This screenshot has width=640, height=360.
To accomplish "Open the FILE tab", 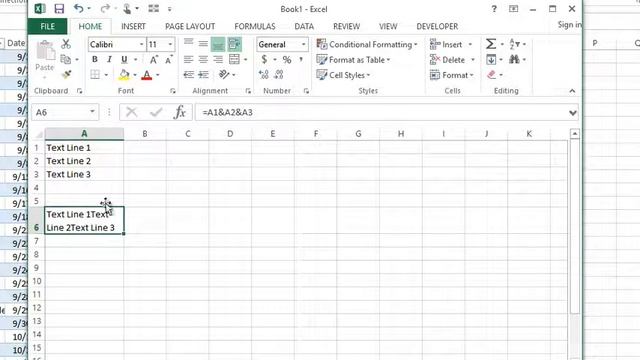I will point(47,26).
